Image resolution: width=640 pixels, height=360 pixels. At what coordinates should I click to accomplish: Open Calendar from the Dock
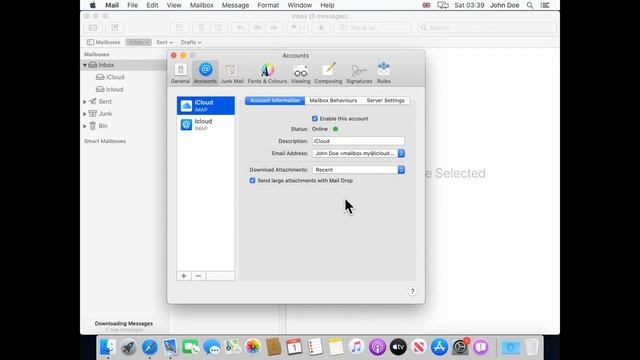(x=294, y=347)
